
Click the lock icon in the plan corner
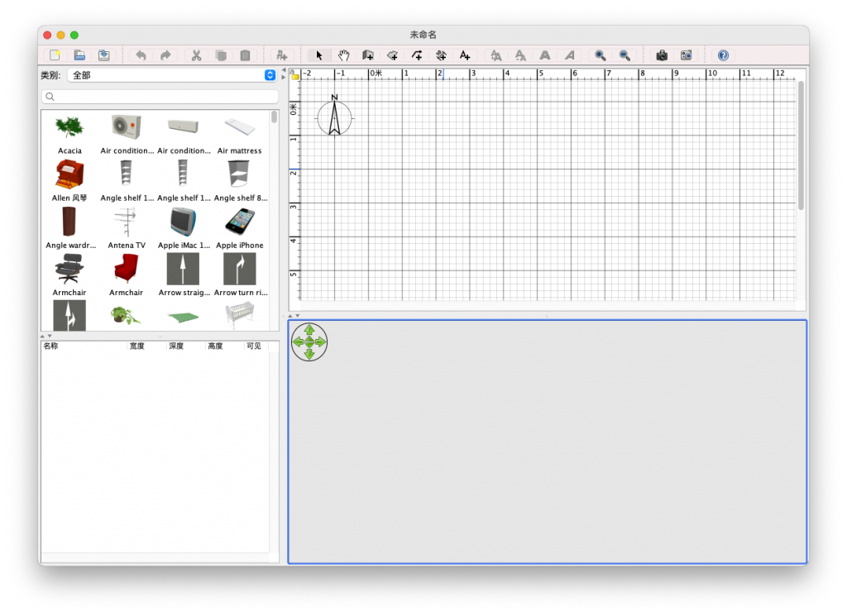295,75
